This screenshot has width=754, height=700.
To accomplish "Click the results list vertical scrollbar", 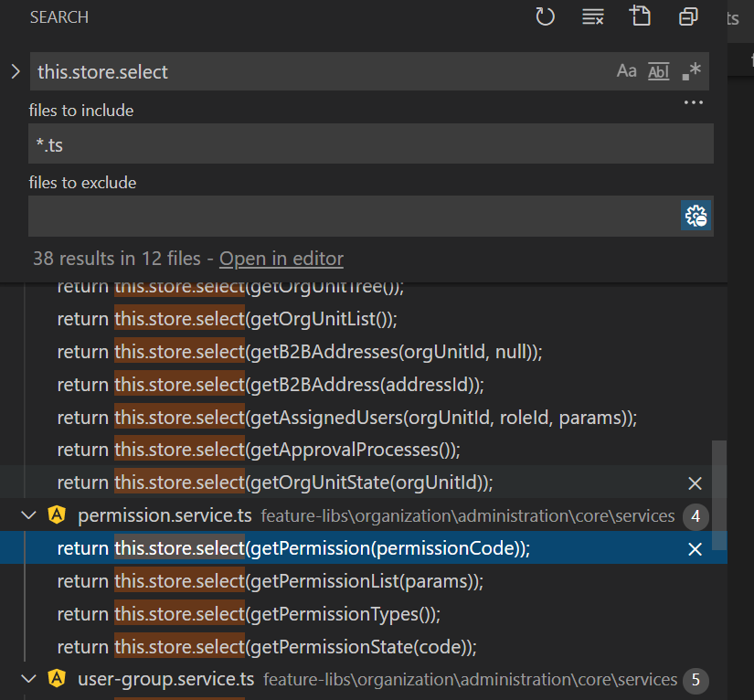I will pyautogui.click(x=719, y=493).
